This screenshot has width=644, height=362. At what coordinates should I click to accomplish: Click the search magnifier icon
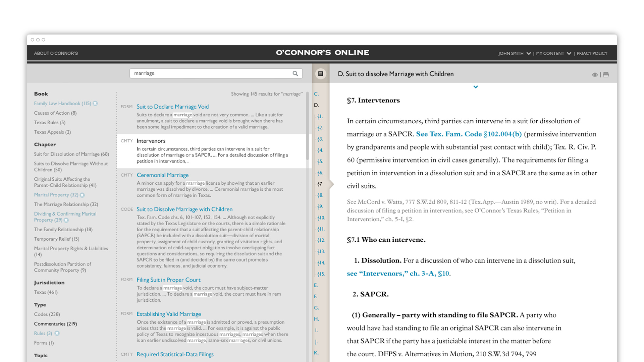(x=295, y=73)
